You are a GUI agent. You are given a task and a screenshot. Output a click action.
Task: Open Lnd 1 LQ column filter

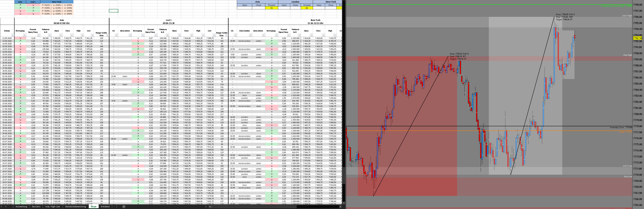pos(117,35)
